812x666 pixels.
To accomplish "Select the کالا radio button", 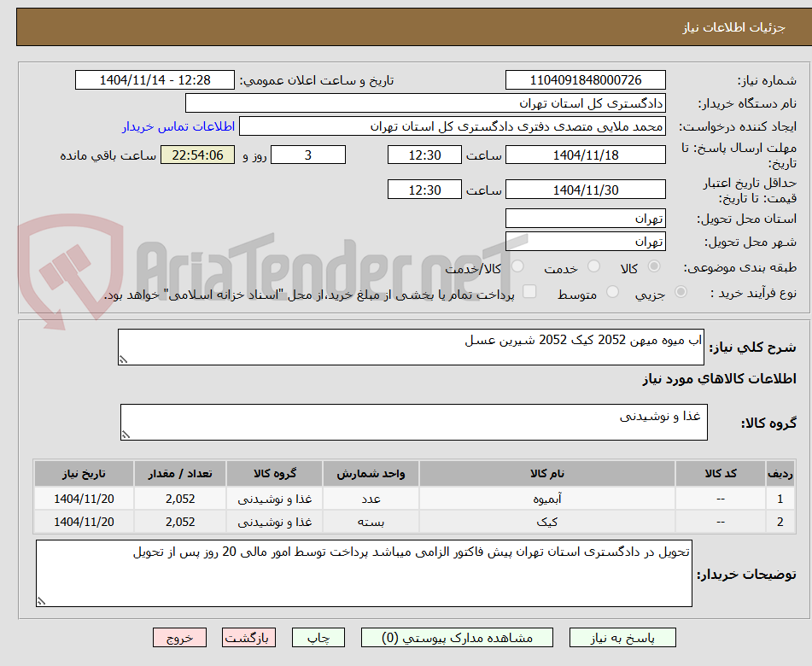I will [654, 266].
